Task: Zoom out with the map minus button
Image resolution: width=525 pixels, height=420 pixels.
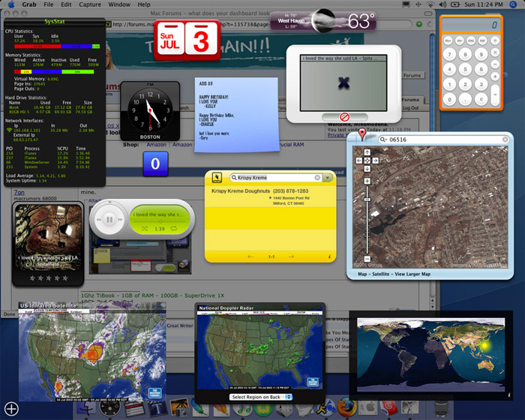Action: (x=367, y=259)
